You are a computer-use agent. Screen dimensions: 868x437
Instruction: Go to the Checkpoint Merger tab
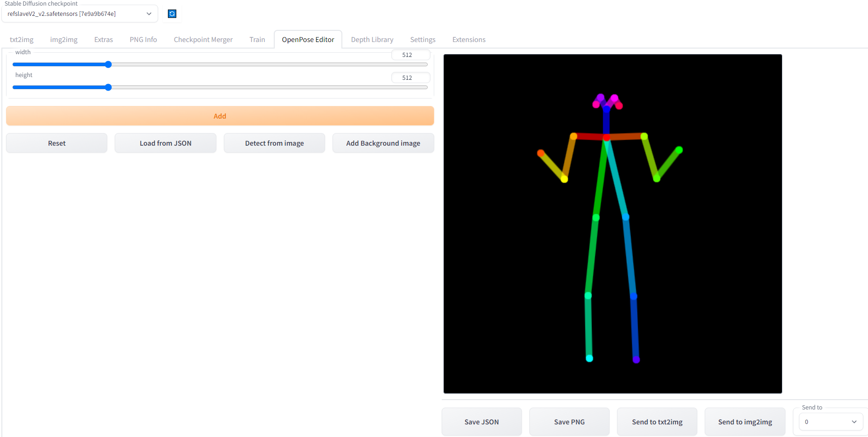pos(203,40)
